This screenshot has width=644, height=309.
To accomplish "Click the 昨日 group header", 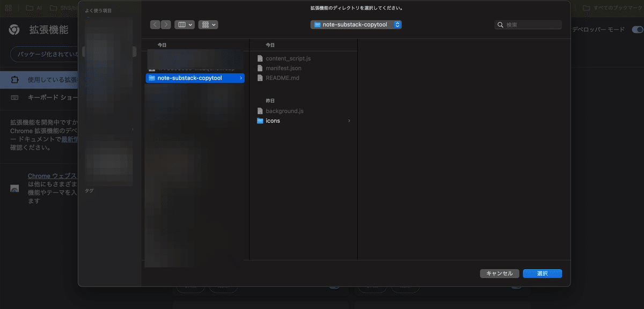I will coord(270,100).
